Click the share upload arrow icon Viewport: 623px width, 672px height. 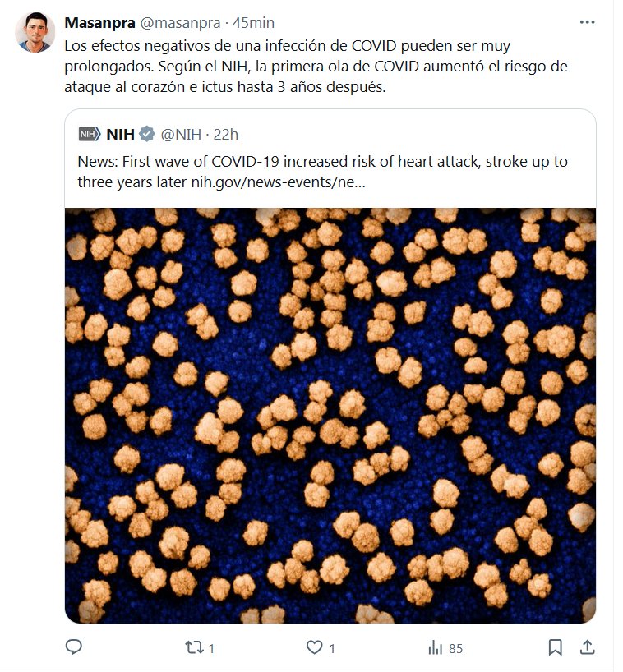click(587, 647)
